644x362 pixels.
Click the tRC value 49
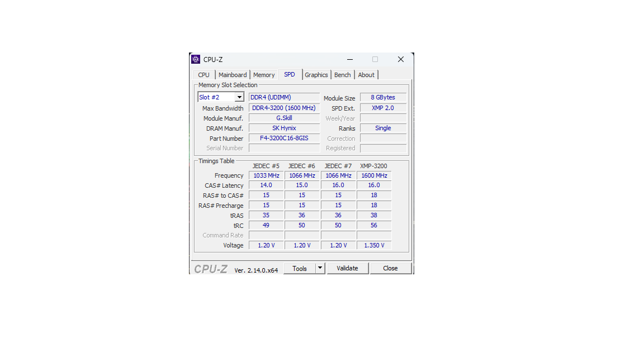tap(266, 225)
